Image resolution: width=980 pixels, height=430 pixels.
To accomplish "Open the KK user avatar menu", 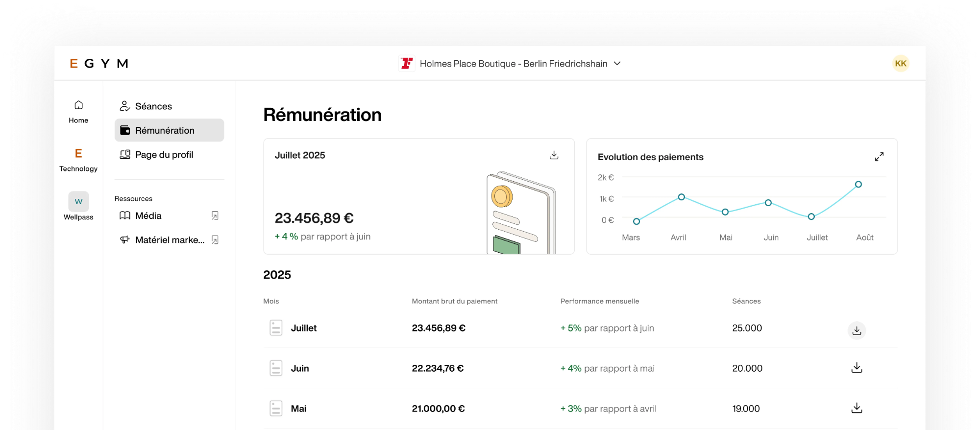I will [x=900, y=64].
